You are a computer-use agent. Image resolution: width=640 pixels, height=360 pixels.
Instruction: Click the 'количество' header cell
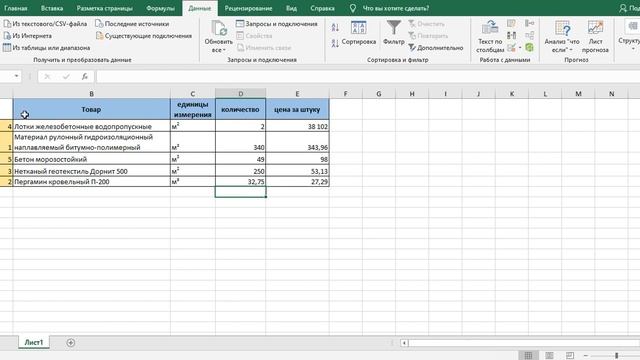point(240,109)
